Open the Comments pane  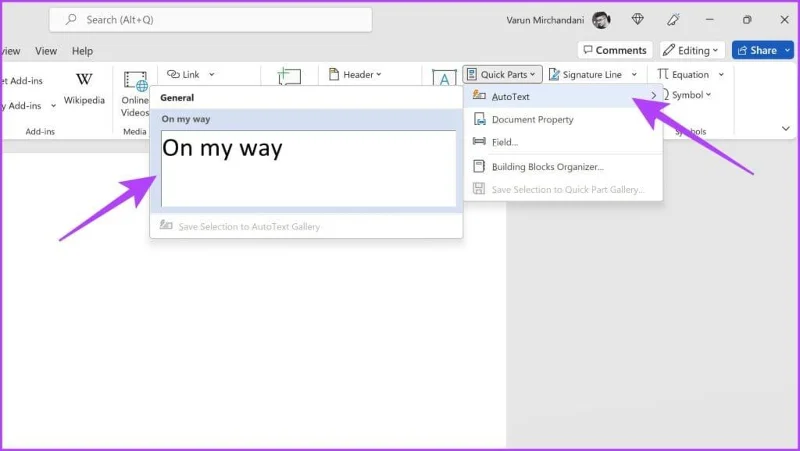click(615, 50)
